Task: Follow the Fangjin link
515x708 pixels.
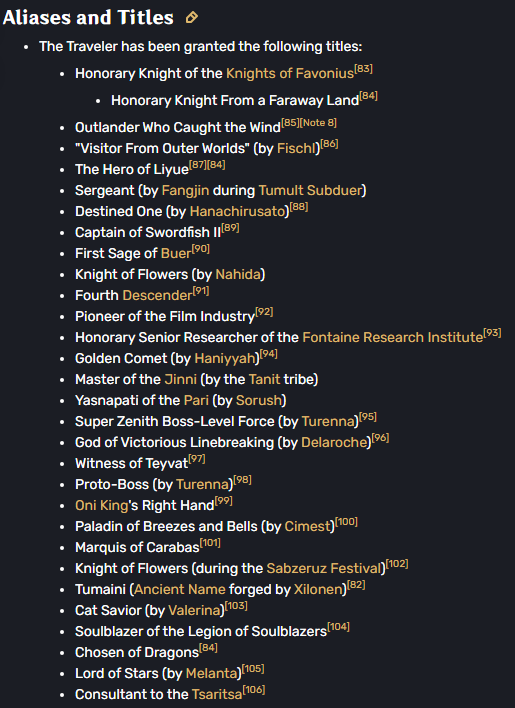Action: pos(186,191)
